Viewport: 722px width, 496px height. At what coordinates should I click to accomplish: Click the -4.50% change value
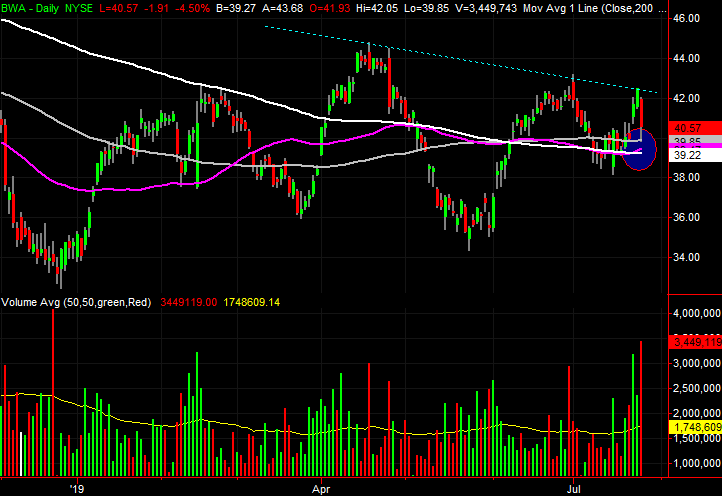(x=192, y=8)
